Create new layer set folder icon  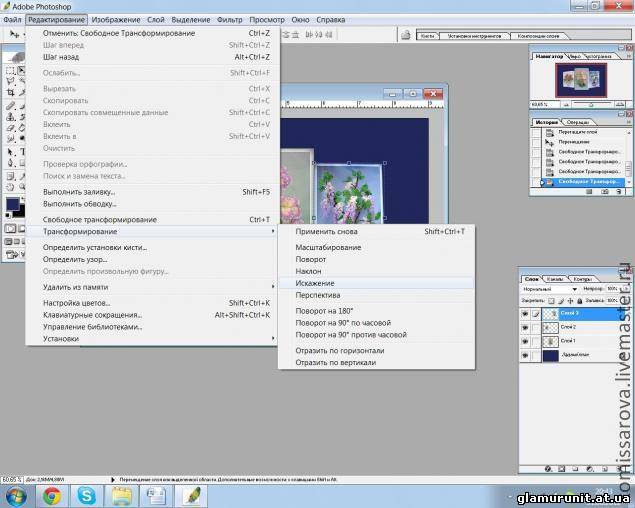point(575,469)
